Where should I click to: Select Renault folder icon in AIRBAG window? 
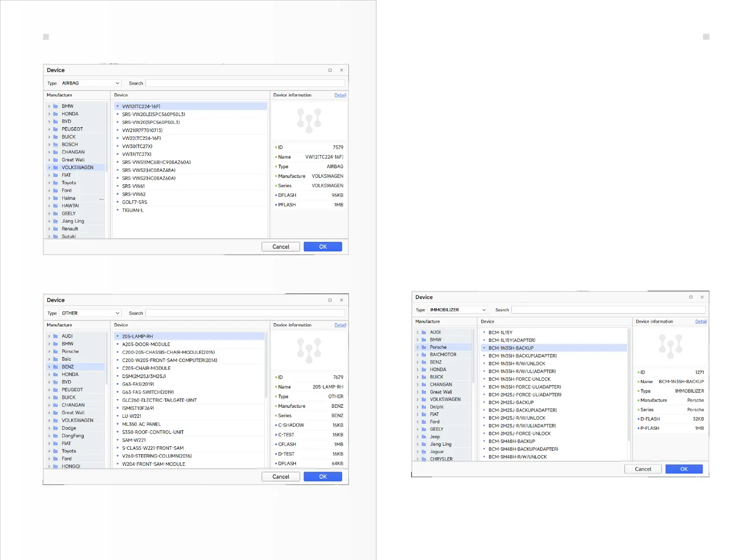point(56,229)
